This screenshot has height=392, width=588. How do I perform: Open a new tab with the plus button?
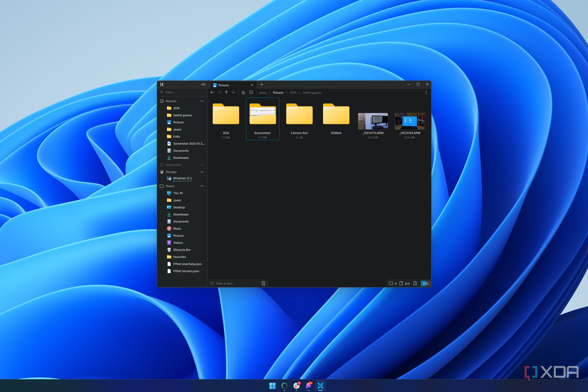click(x=261, y=85)
